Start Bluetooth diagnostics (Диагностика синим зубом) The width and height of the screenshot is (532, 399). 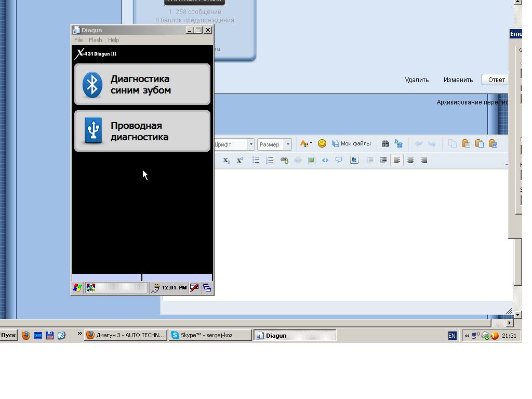click(x=142, y=84)
